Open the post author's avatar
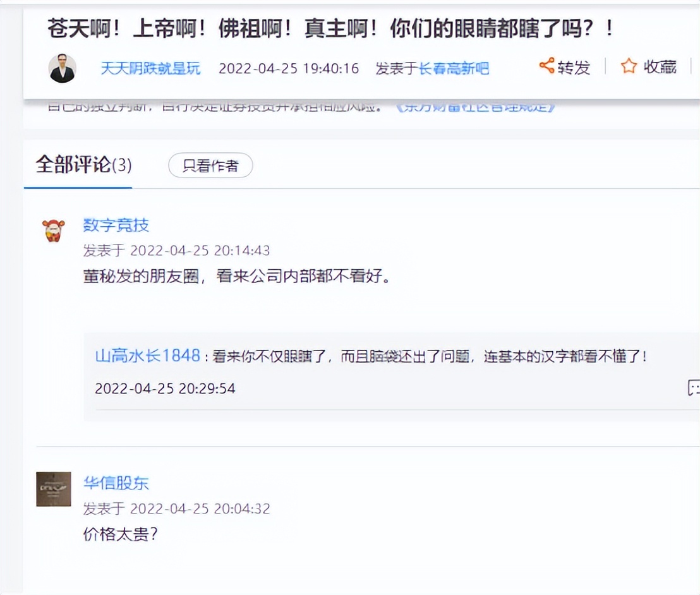The image size is (700, 595). point(63,68)
